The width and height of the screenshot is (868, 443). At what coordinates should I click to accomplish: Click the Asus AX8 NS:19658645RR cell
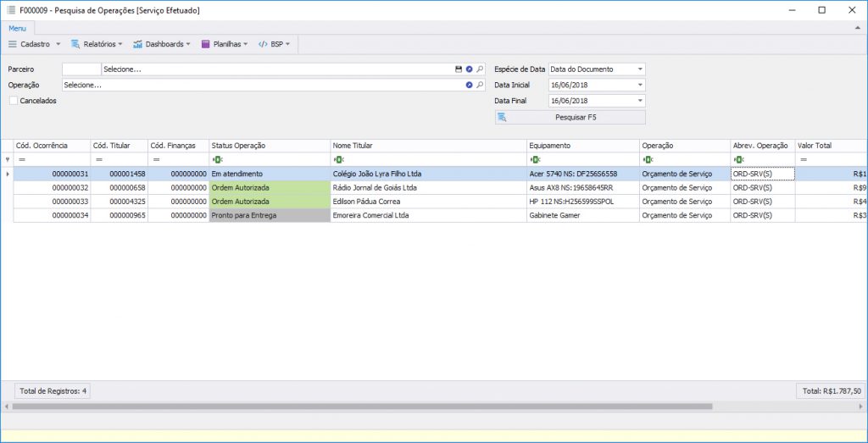click(x=583, y=187)
